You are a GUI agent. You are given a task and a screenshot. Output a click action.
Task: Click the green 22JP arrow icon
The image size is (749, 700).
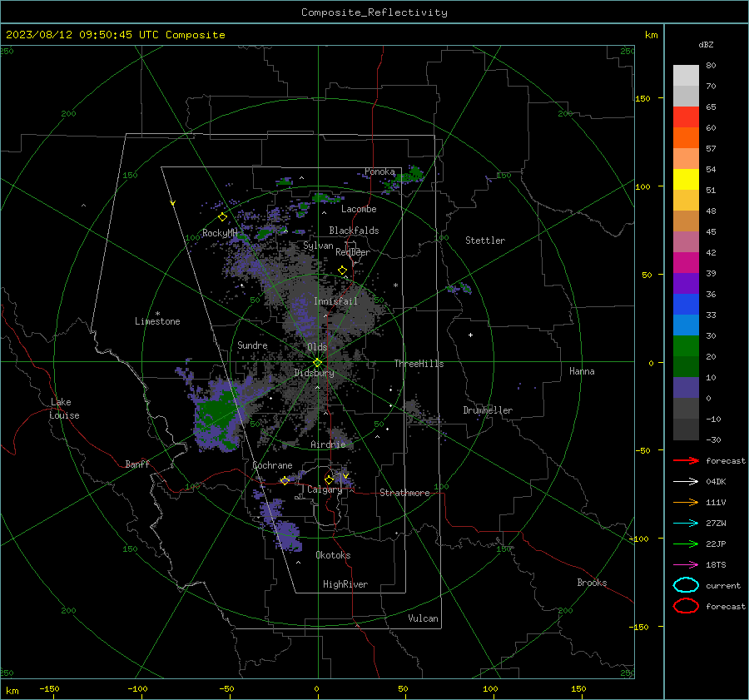[x=686, y=544]
